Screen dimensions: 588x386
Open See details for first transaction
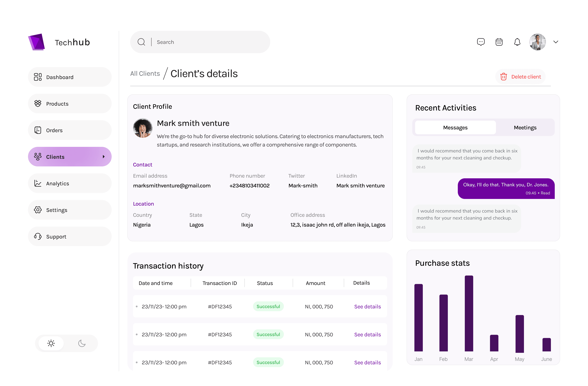(367, 306)
